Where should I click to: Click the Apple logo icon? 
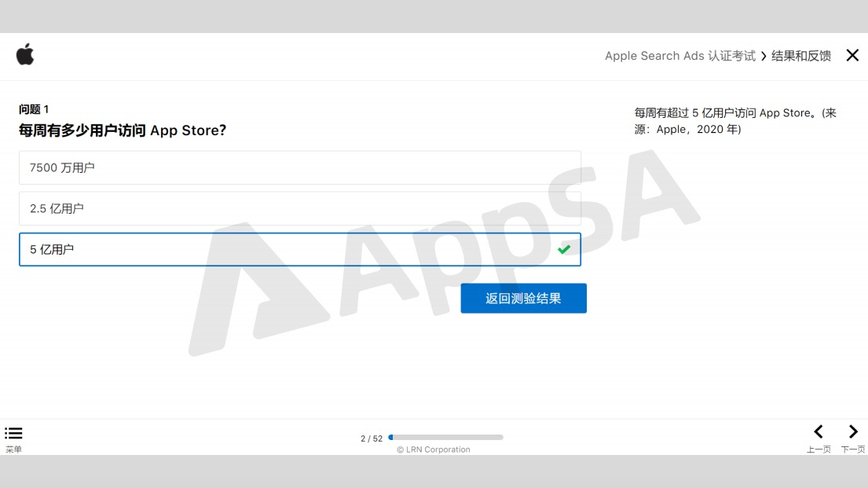(x=25, y=54)
